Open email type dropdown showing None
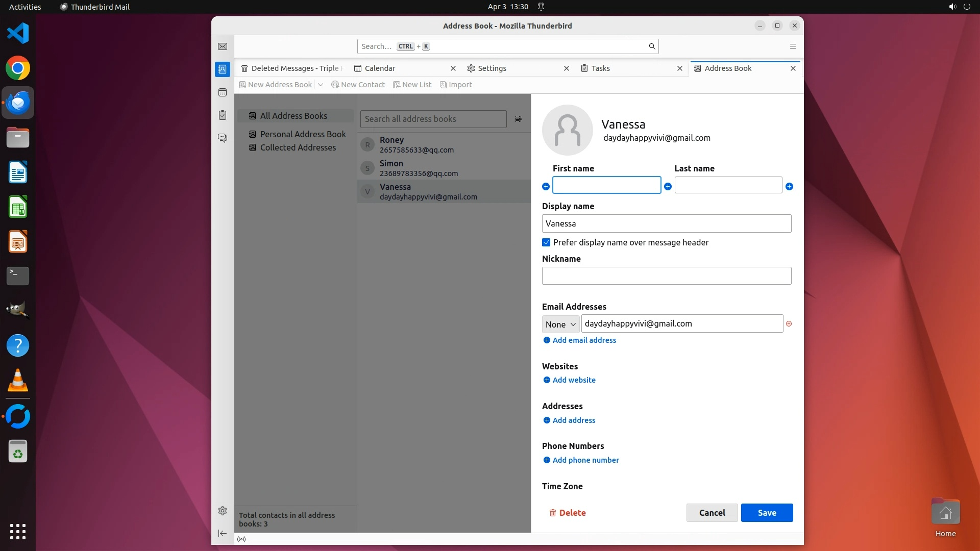 (x=560, y=324)
